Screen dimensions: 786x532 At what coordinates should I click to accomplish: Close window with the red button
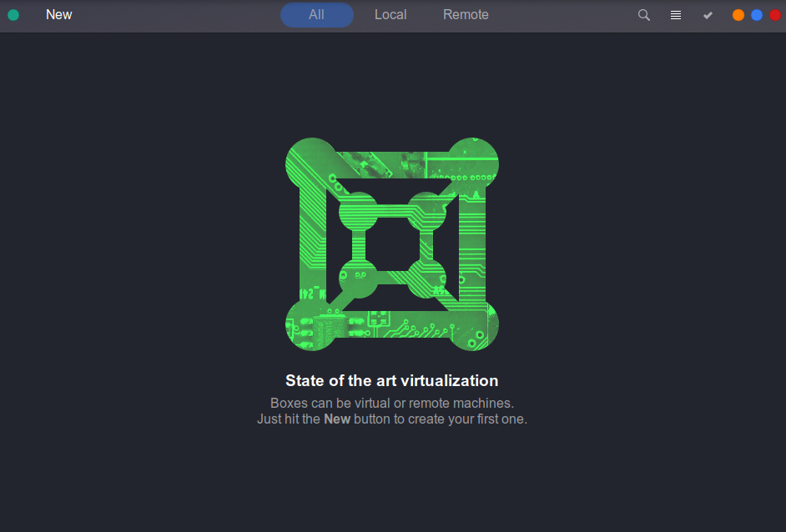tap(775, 15)
